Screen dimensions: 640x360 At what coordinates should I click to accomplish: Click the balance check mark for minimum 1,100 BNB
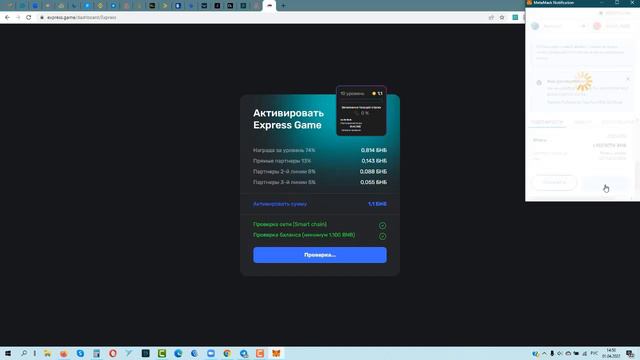click(382, 236)
